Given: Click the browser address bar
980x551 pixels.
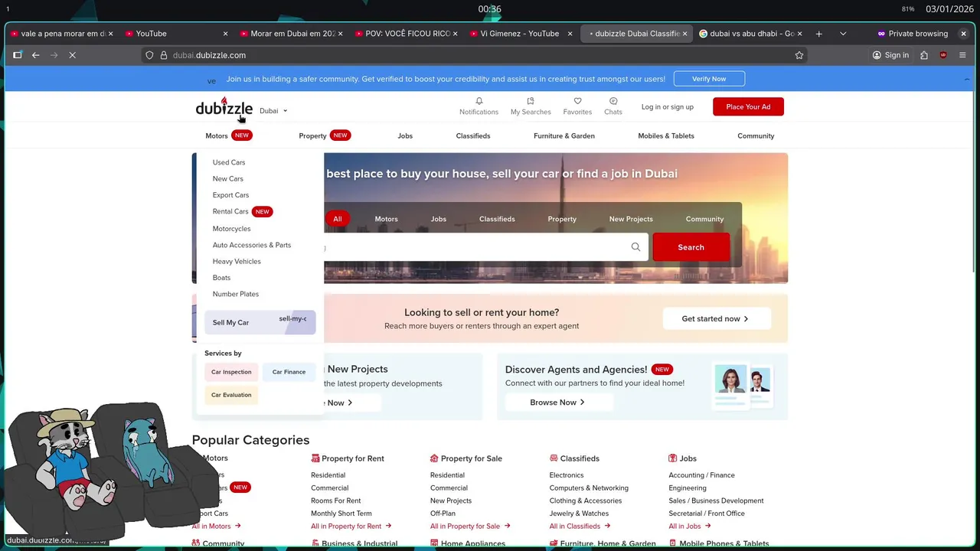Looking at the screenshot, I should click(x=475, y=55).
